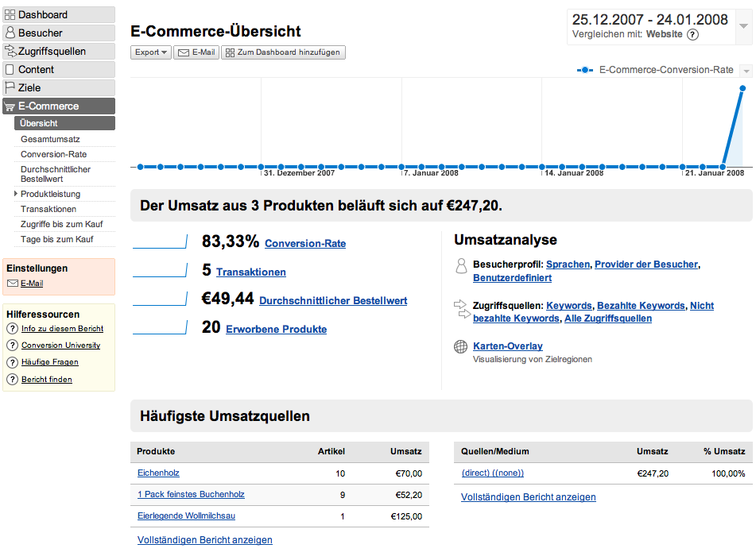Click the Karten-Overlay globe icon

click(460, 347)
